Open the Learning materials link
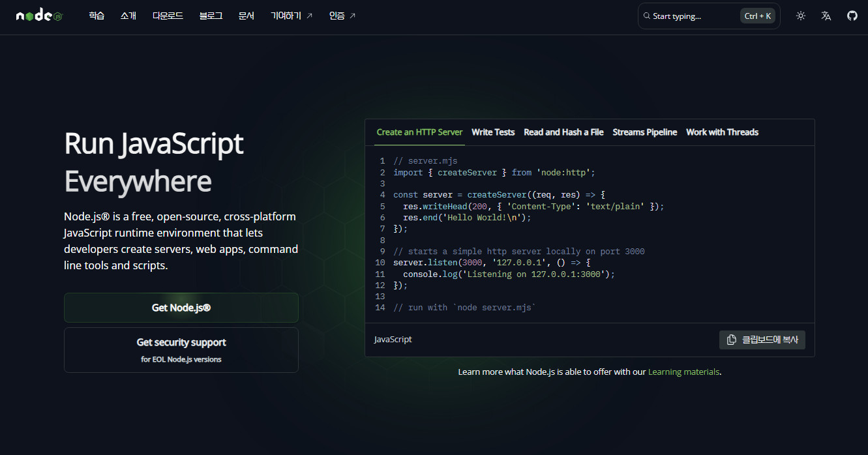 pos(683,372)
